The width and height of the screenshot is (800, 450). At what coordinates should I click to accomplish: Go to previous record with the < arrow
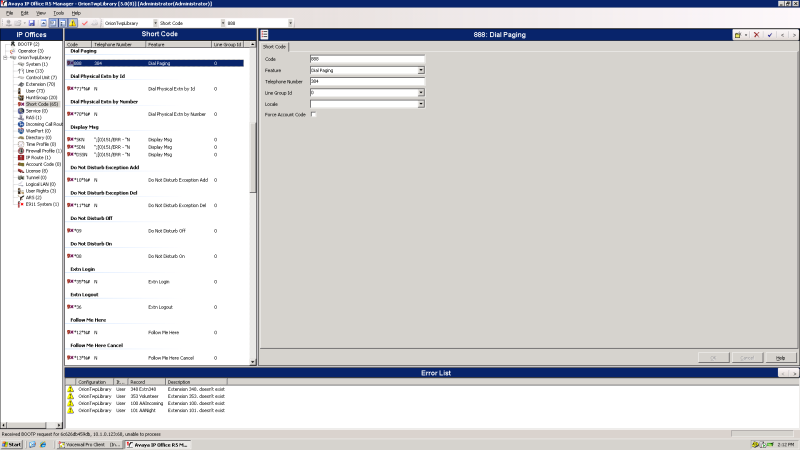tap(783, 35)
